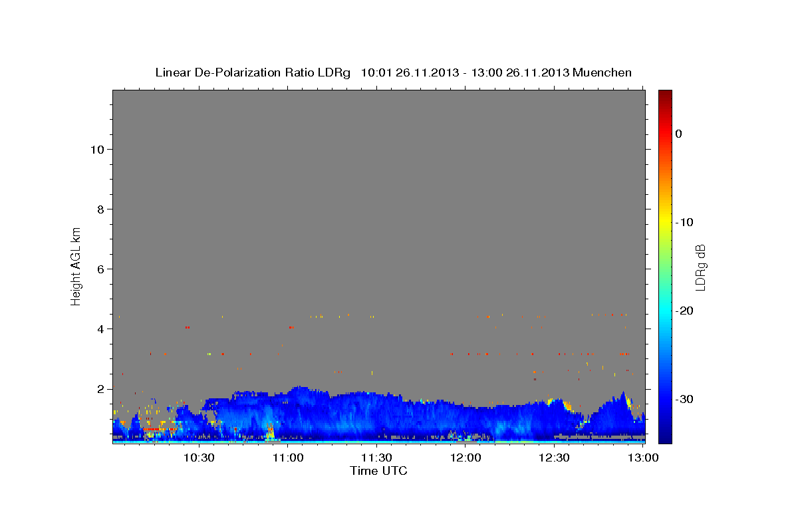Click the blue cloud layer near 11:30
Image resolution: width=798 pixels, height=532 pixels.
(x=376, y=416)
